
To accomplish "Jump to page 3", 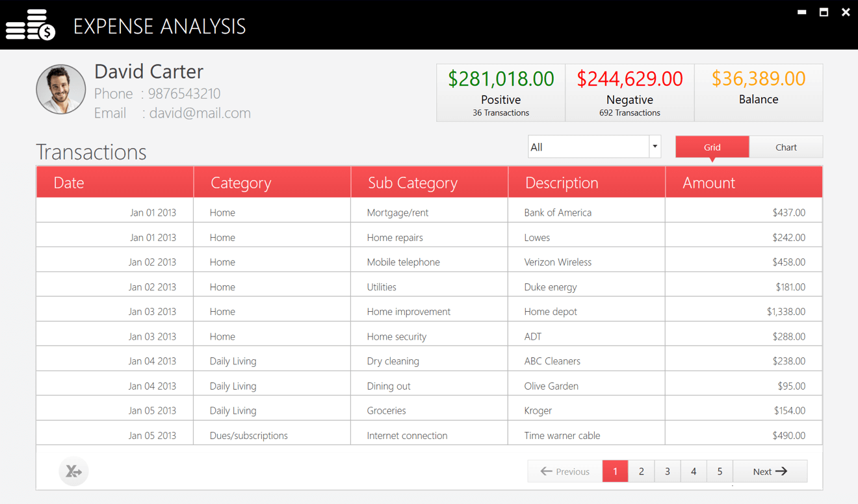I will (x=668, y=472).
